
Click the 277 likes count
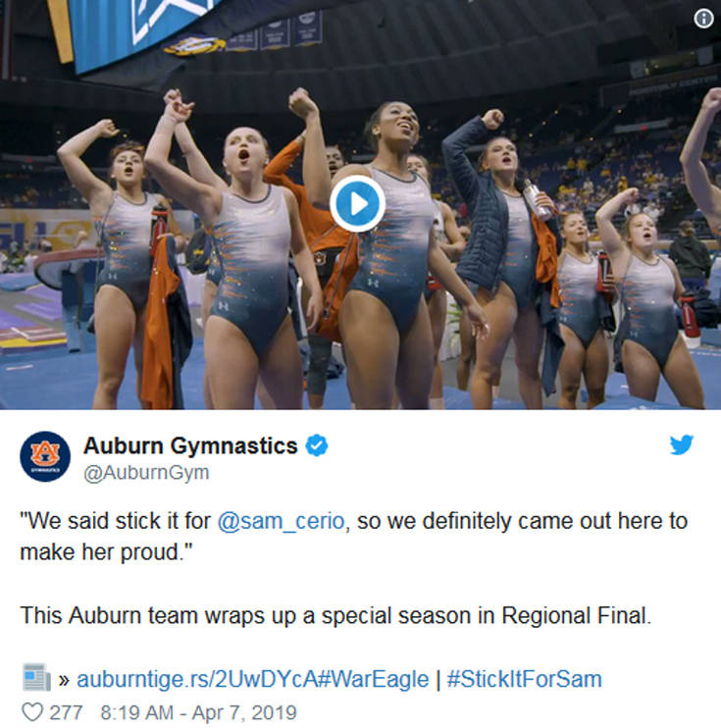(66, 712)
